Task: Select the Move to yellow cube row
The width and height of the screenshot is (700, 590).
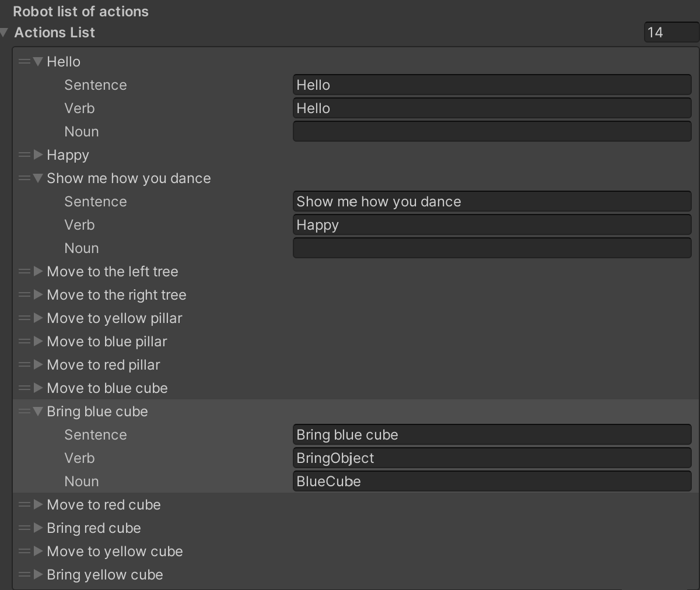Action: pos(115,552)
